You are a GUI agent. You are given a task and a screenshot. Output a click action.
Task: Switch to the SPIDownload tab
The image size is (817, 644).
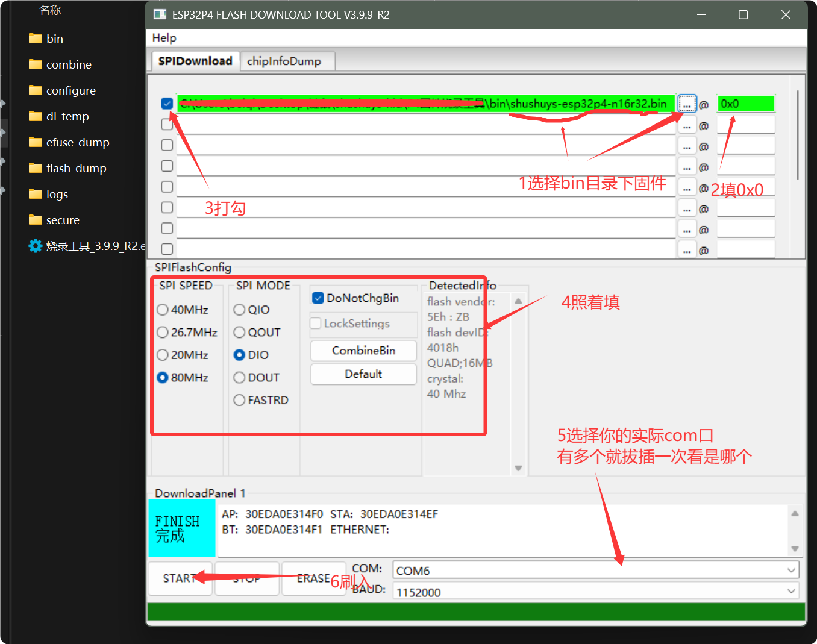coord(195,61)
